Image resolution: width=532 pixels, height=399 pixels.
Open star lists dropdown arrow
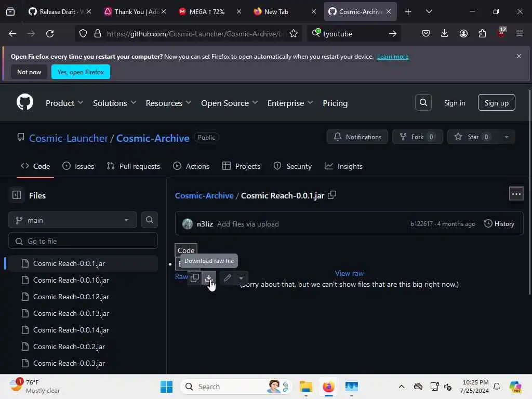click(x=506, y=137)
